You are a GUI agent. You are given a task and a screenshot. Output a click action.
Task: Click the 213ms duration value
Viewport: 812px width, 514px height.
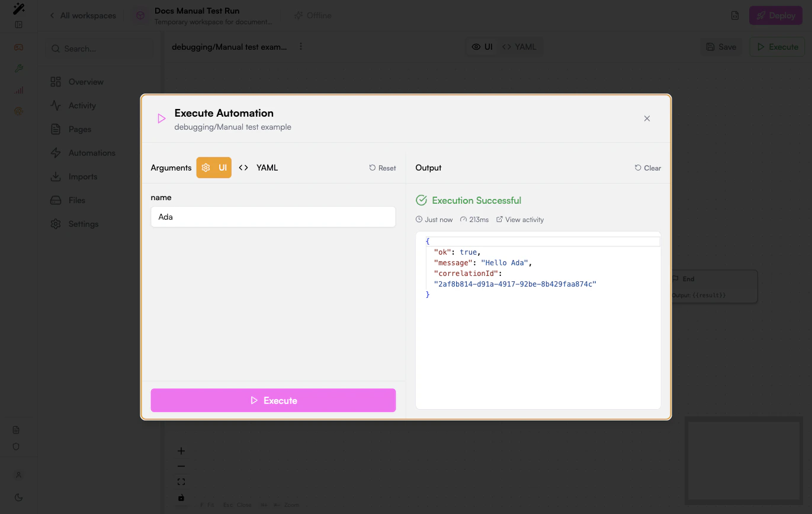474,220
